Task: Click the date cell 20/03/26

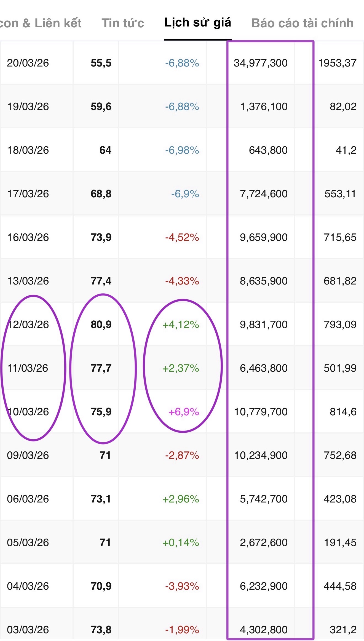Action: 28,63
